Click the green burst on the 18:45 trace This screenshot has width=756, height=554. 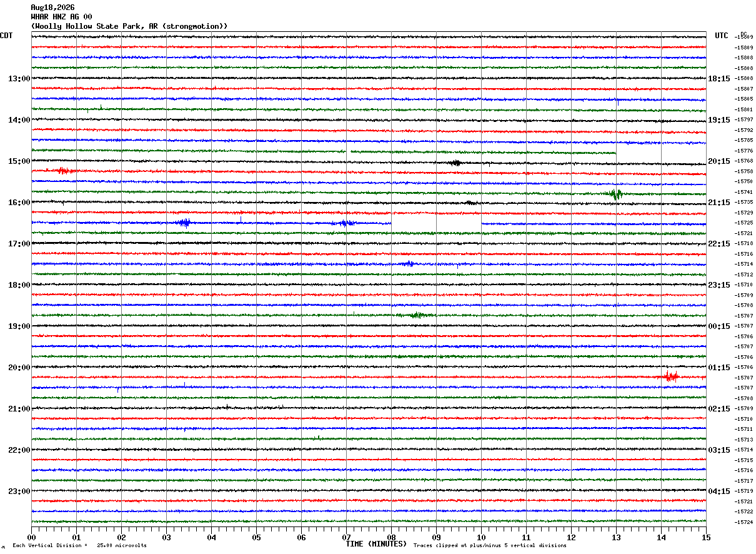click(x=415, y=315)
